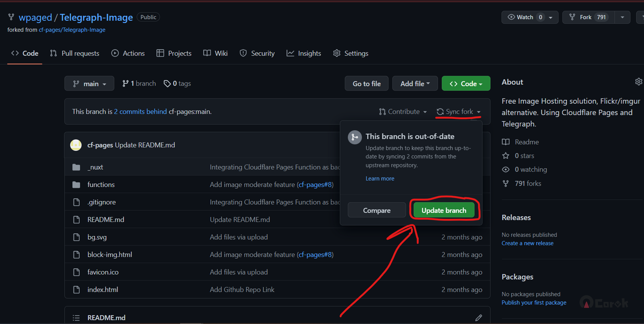Click the About section gear icon
The width and height of the screenshot is (644, 324).
[638, 82]
